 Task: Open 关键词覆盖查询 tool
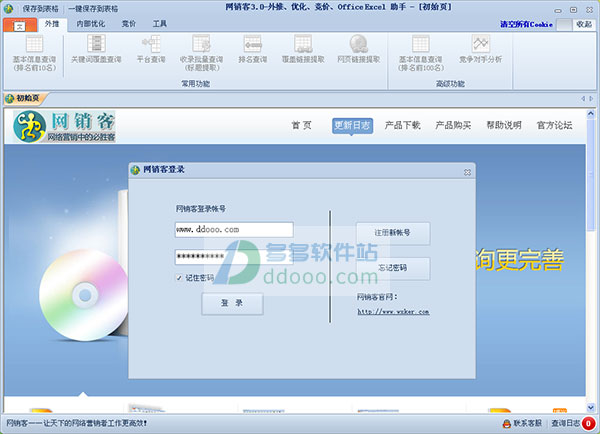point(96,49)
